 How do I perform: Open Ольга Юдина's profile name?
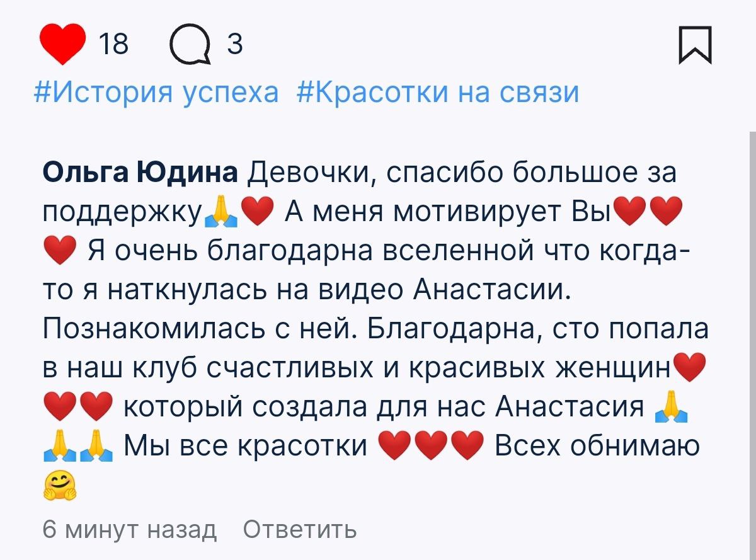(x=140, y=172)
